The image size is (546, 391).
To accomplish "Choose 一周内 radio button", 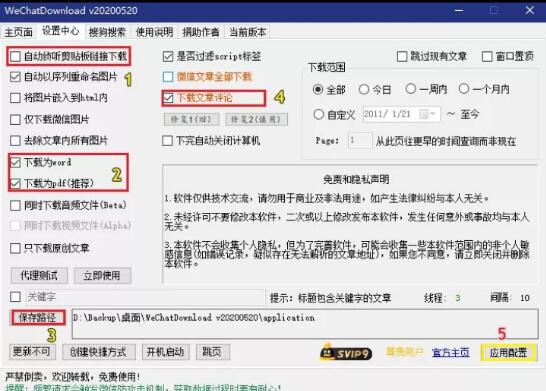I will point(411,89).
